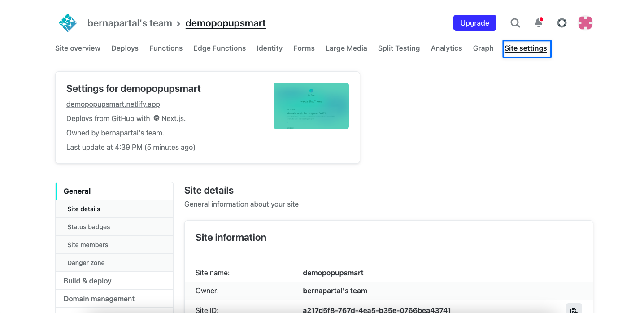Viewport: 644px width, 313px height.
Task: Open the Functions tab
Action: pos(166,48)
